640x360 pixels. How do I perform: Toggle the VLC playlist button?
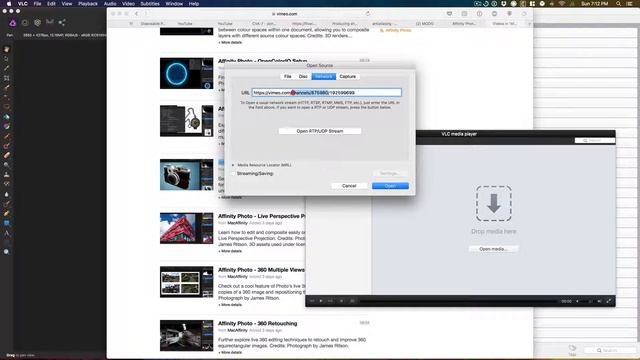pos(352,301)
